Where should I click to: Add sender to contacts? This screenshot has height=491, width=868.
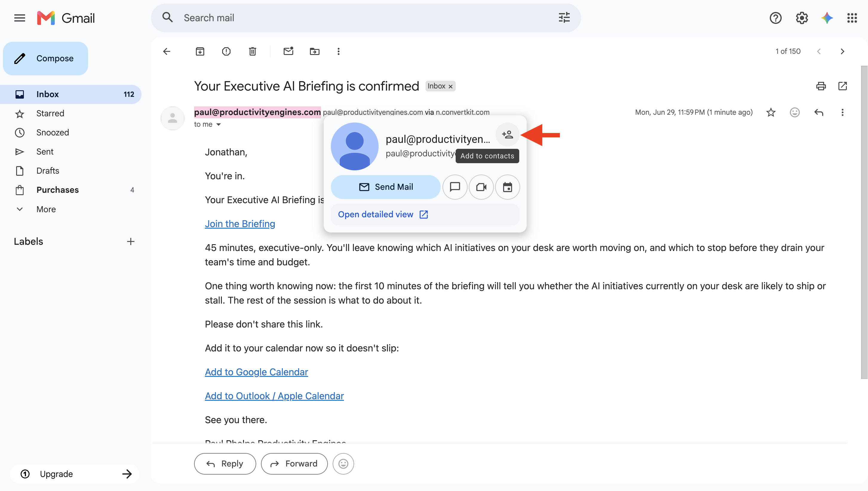pos(507,134)
